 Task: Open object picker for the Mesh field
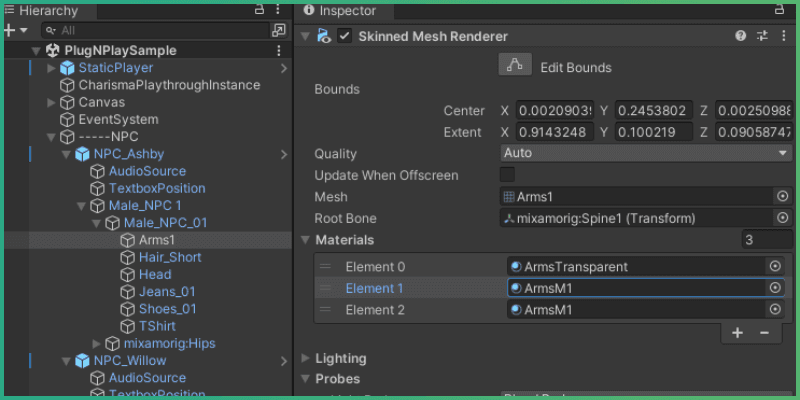coord(781,197)
